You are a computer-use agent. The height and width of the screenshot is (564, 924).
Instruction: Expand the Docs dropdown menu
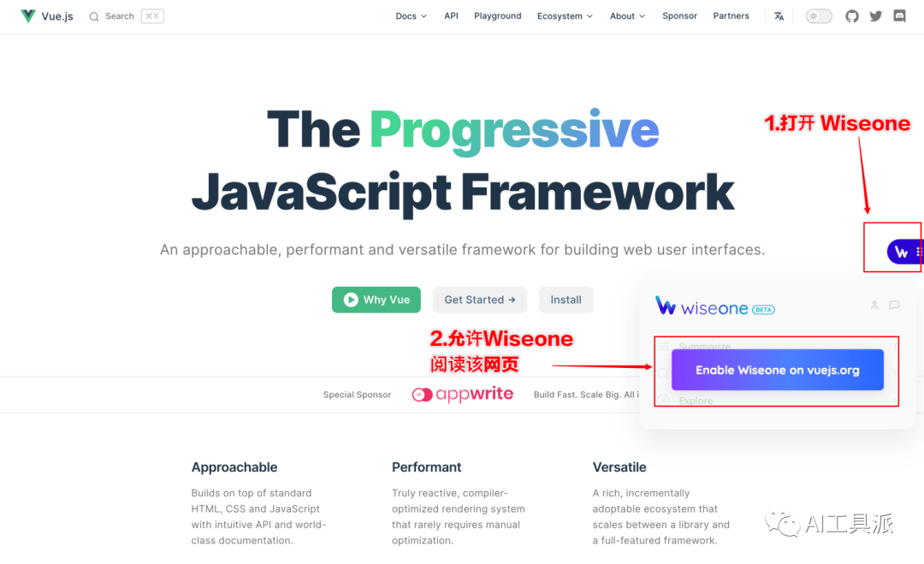pos(411,16)
